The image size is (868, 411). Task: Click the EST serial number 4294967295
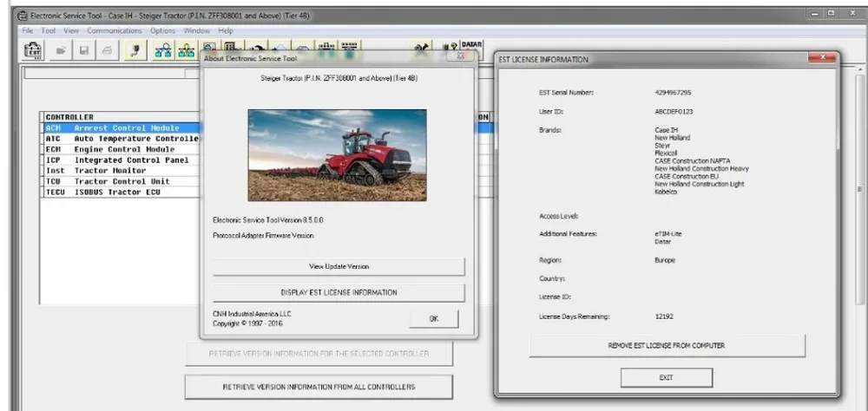[673, 93]
